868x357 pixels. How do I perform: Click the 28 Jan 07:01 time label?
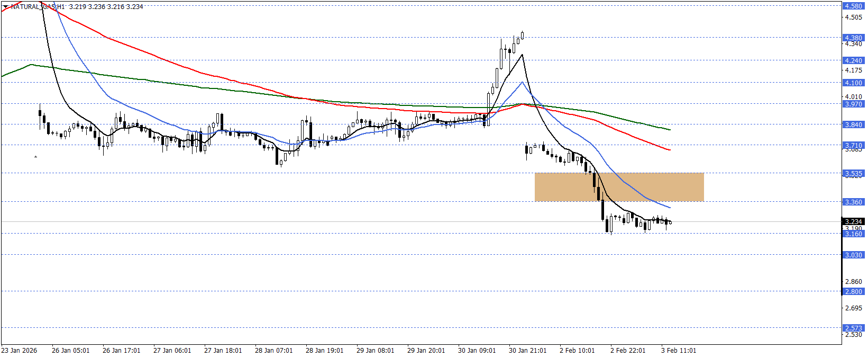273,351
